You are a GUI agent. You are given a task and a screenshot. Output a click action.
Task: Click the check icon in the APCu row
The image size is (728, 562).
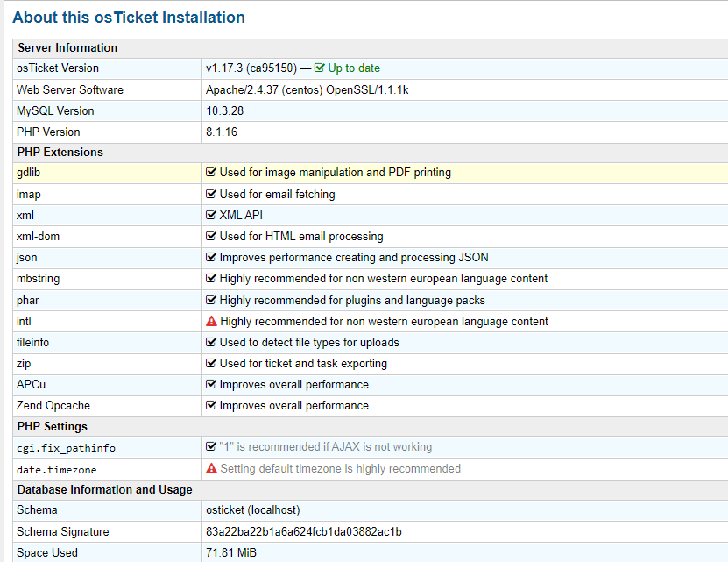(x=211, y=385)
